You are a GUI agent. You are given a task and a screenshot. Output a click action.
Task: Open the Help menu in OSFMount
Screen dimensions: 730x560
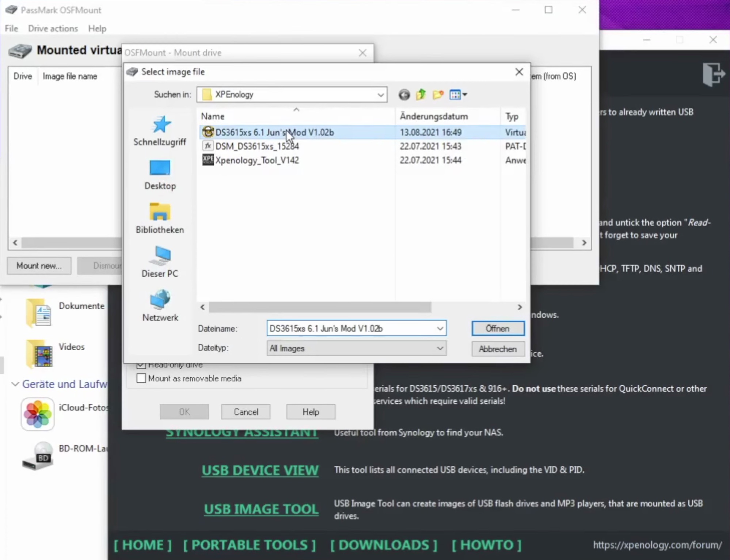point(97,28)
